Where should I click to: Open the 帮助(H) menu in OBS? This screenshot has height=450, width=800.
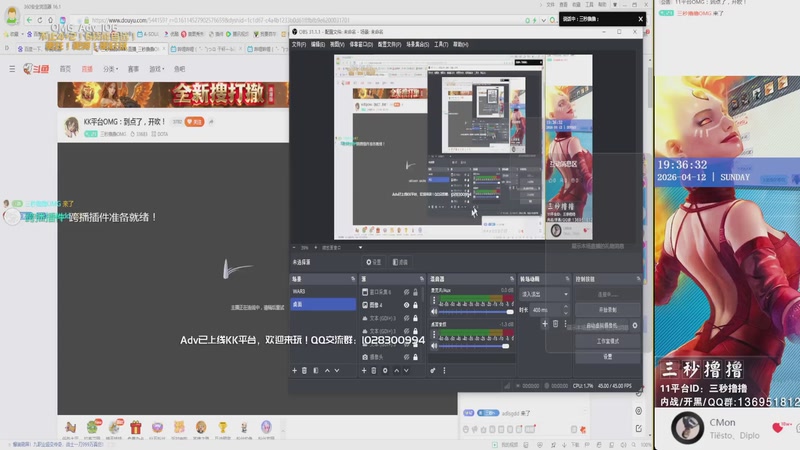461,44
